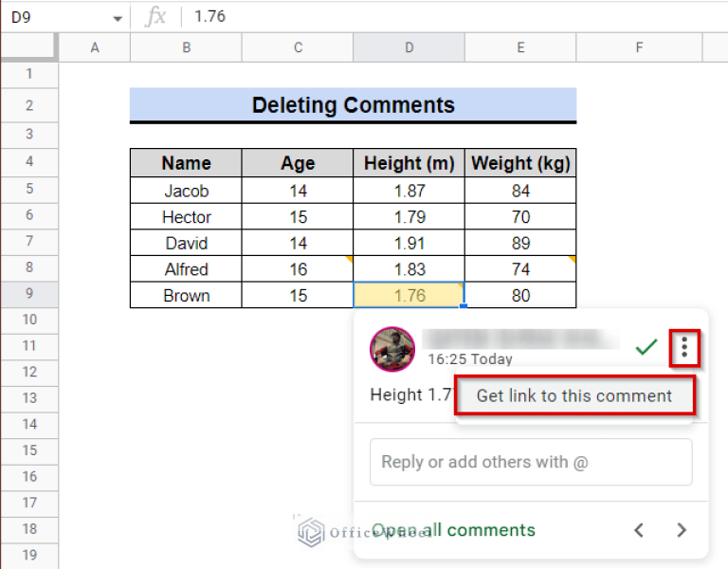Focus the Reply or add others field
The image size is (728, 569).
point(531,462)
